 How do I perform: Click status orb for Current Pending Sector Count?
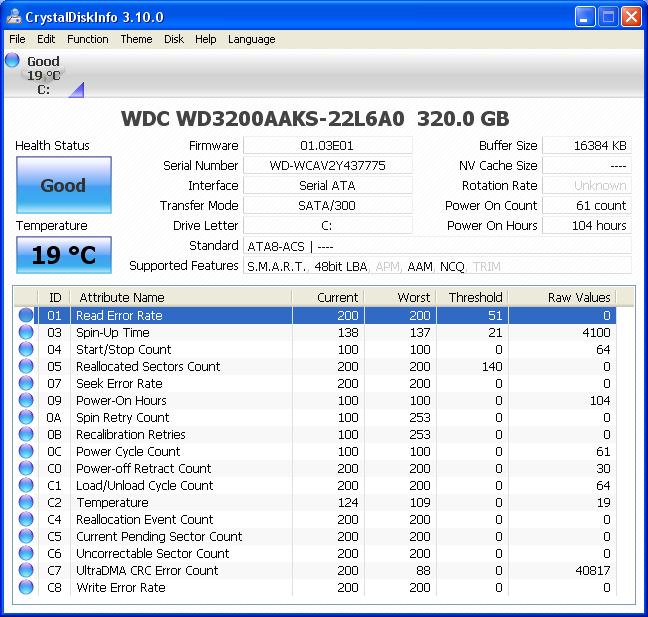(26, 536)
